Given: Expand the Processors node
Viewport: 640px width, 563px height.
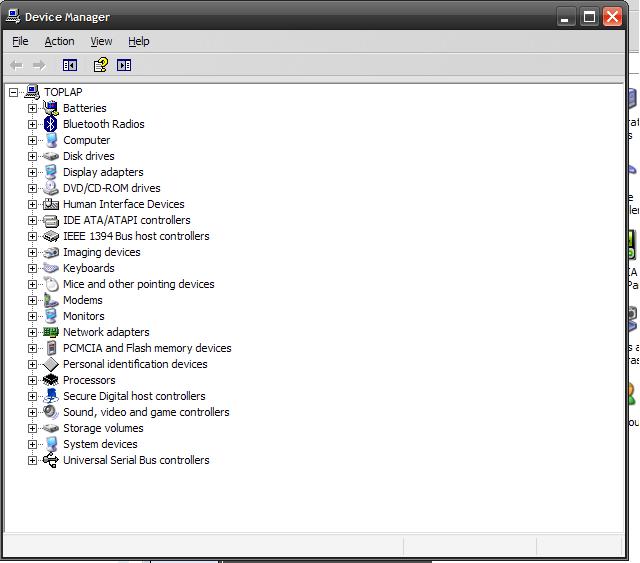Looking at the screenshot, I should point(32,381).
